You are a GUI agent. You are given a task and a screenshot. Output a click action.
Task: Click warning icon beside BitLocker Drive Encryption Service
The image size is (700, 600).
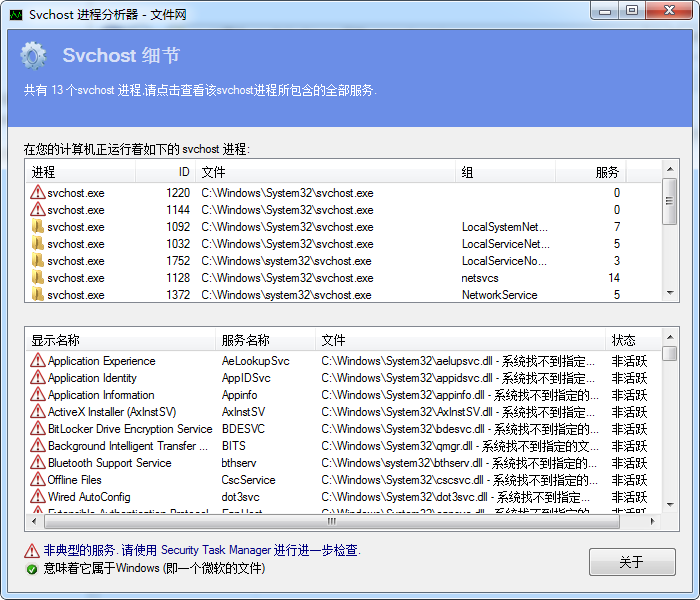38,429
